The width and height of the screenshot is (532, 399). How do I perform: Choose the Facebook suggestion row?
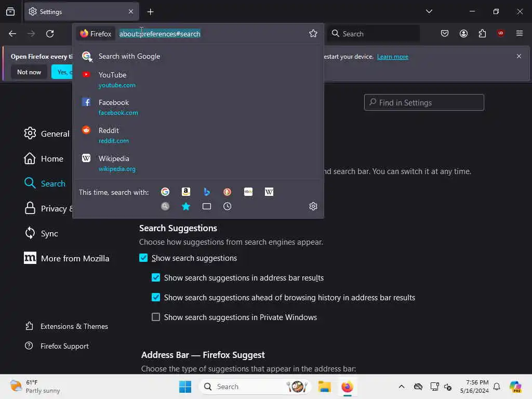pyautogui.click(x=198, y=107)
